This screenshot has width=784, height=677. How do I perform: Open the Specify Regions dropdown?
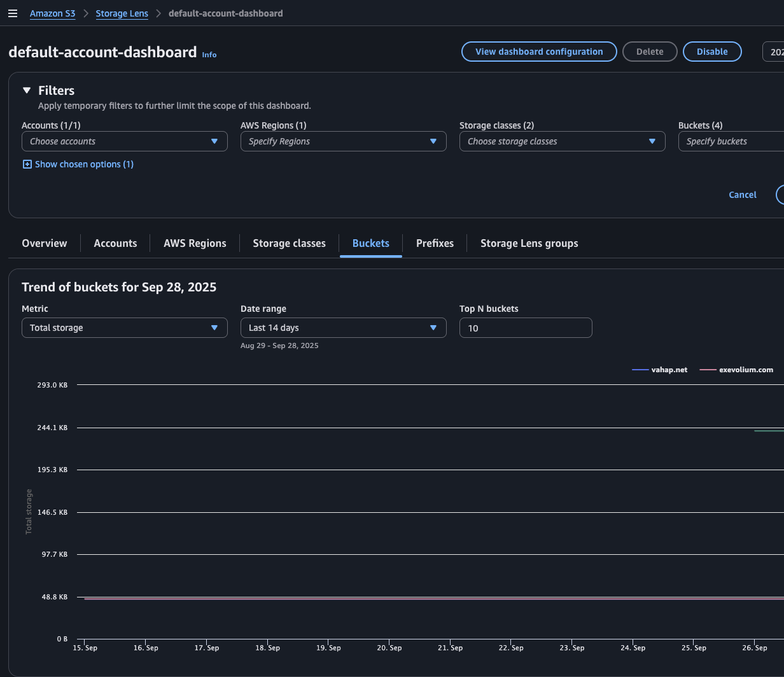pyautogui.click(x=343, y=141)
